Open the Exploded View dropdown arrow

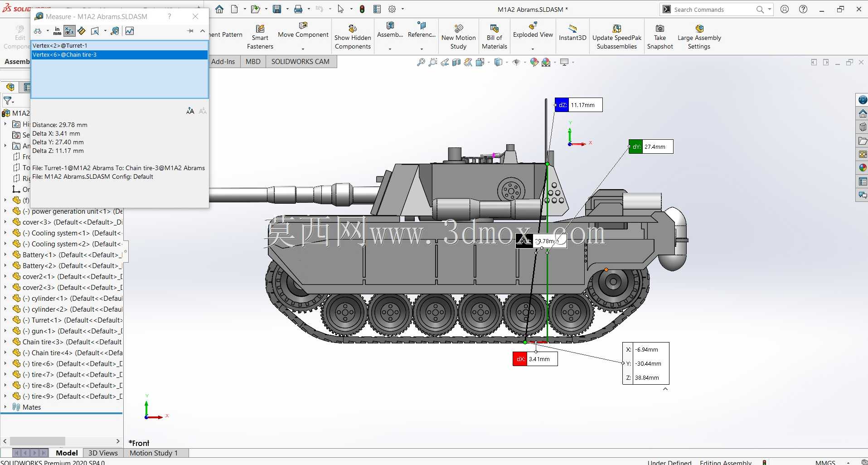coord(533,49)
